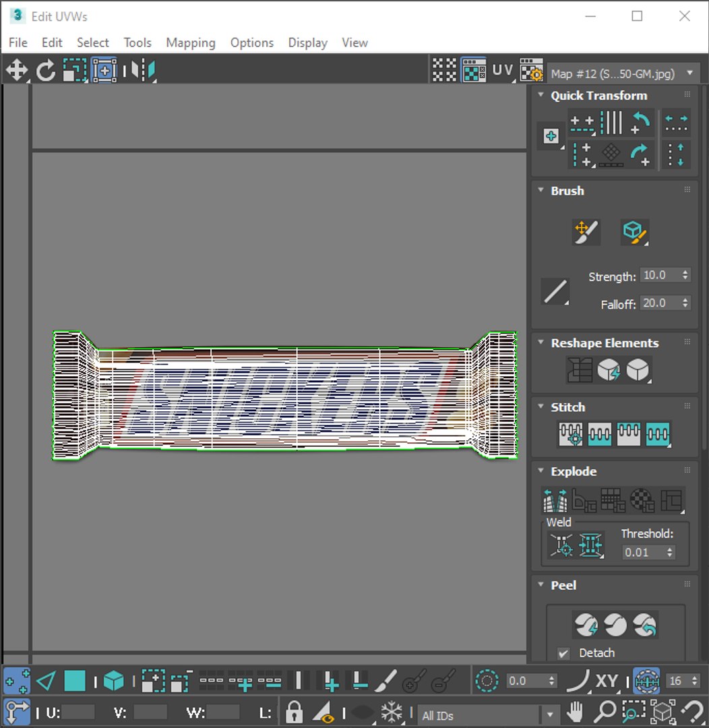Click Stitch to Target icon
This screenshot has width=709, height=728.
click(570, 434)
